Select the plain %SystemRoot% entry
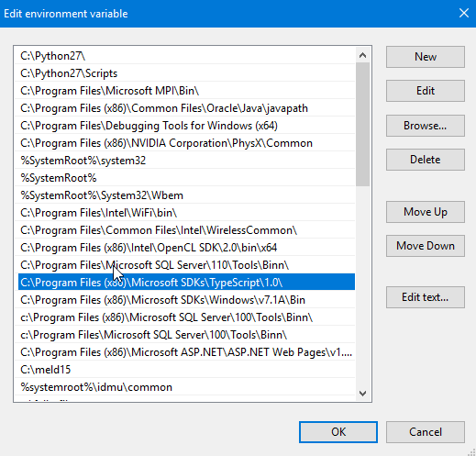Image resolution: width=476 pixels, height=456 pixels. [x=186, y=178]
